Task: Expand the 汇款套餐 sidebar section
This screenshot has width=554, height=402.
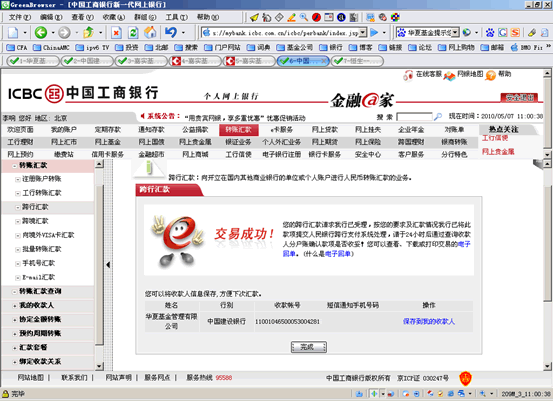Action: (x=14, y=348)
